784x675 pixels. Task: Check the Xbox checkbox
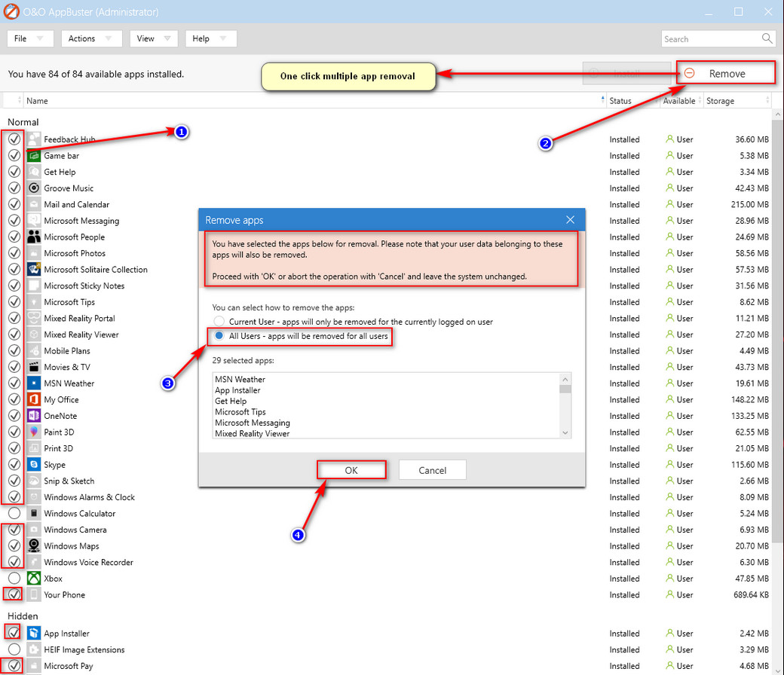pyautogui.click(x=14, y=578)
